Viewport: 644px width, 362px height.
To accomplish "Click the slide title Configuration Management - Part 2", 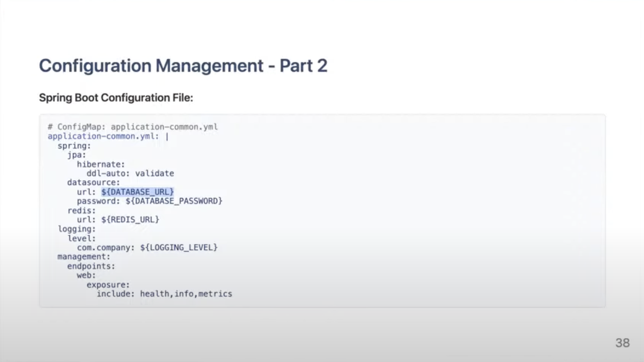I will (x=183, y=66).
